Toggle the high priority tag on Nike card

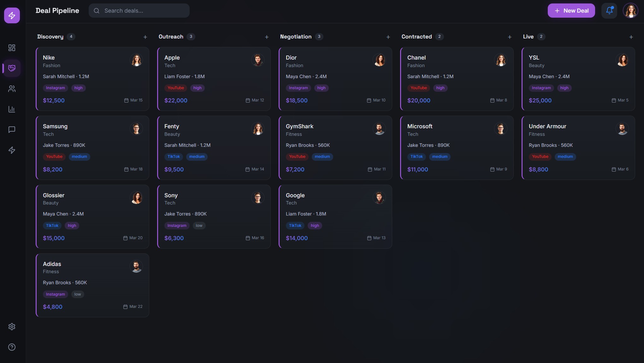78,88
